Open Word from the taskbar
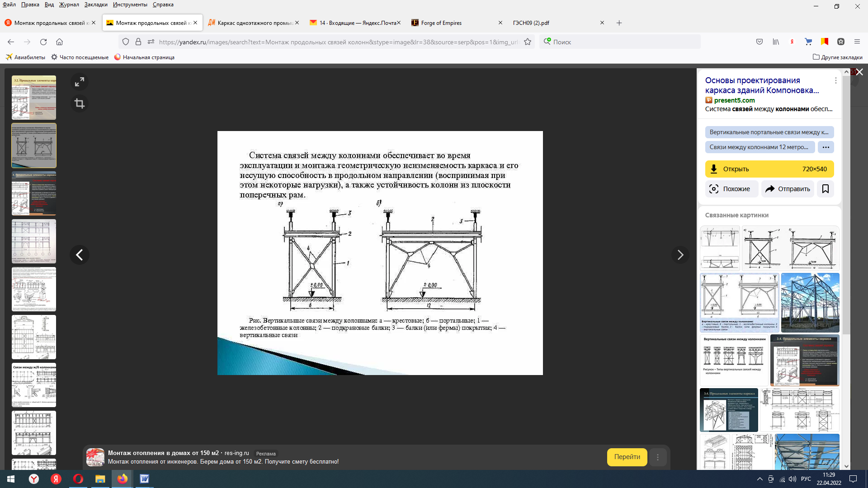This screenshot has width=868, height=488. click(144, 479)
